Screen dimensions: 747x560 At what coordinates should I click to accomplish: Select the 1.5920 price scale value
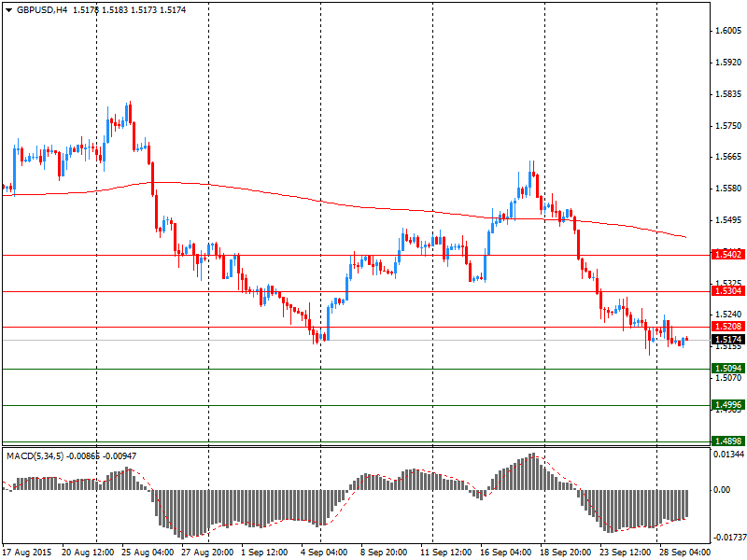pos(729,63)
